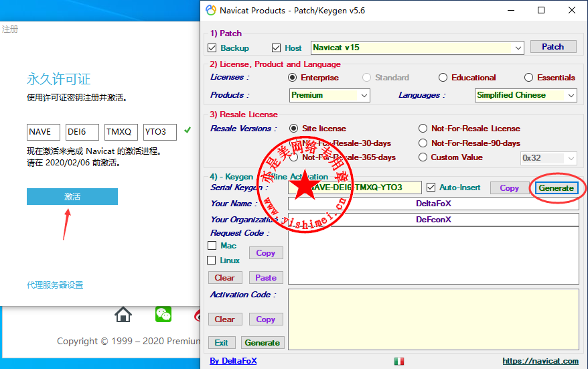
Task: Open the Products Premium dropdown
Action: 364,95
